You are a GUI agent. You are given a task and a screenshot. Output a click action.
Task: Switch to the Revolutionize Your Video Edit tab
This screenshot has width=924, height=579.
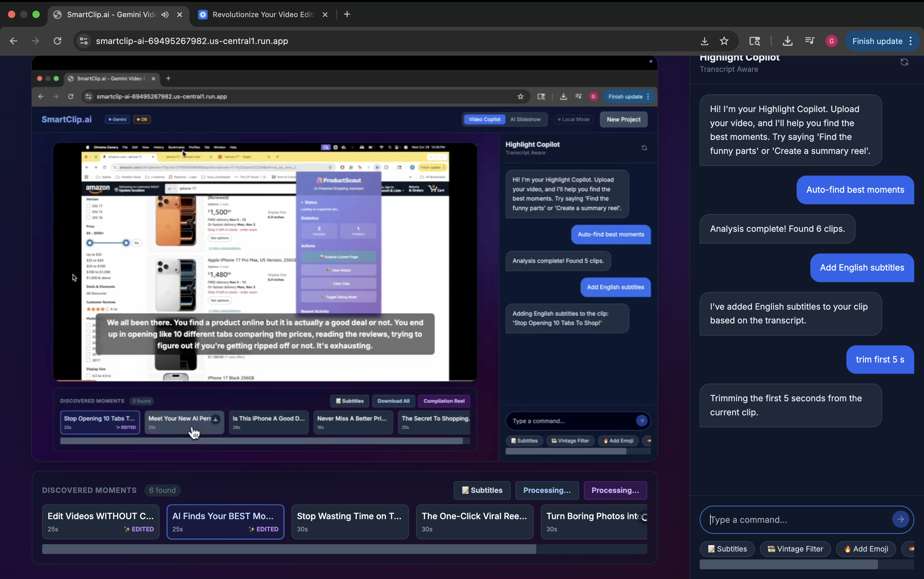coord(262,15)
